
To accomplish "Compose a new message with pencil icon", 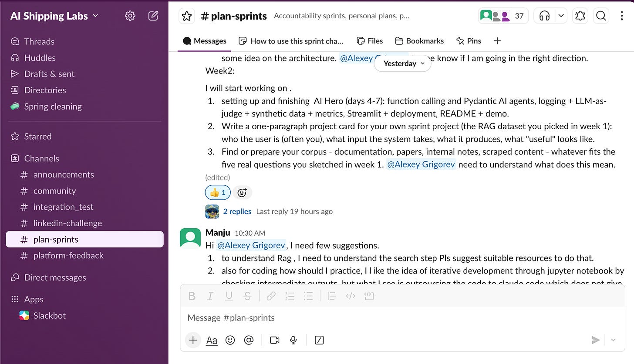I will (x=153, y=16).
